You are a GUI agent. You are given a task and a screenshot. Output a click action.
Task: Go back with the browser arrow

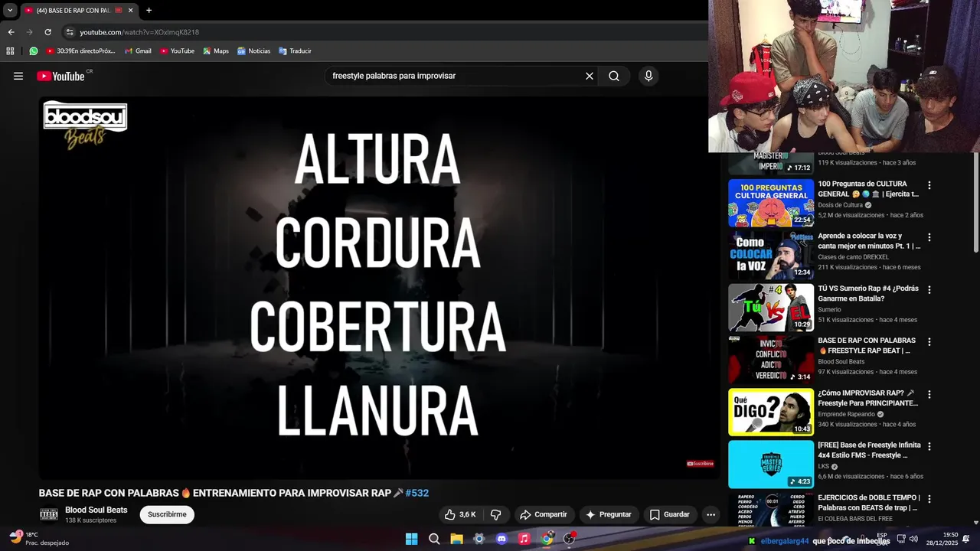[x=11, y=32]
